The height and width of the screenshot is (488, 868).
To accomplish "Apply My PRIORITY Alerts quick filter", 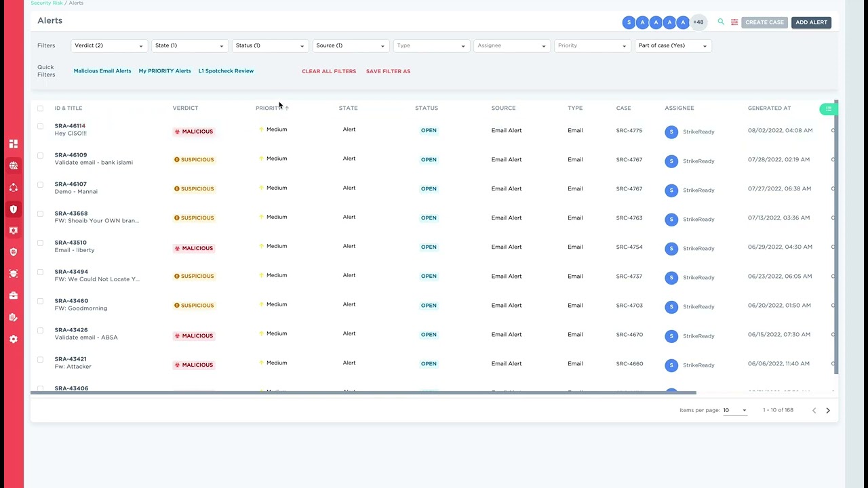I will point(165,70).
